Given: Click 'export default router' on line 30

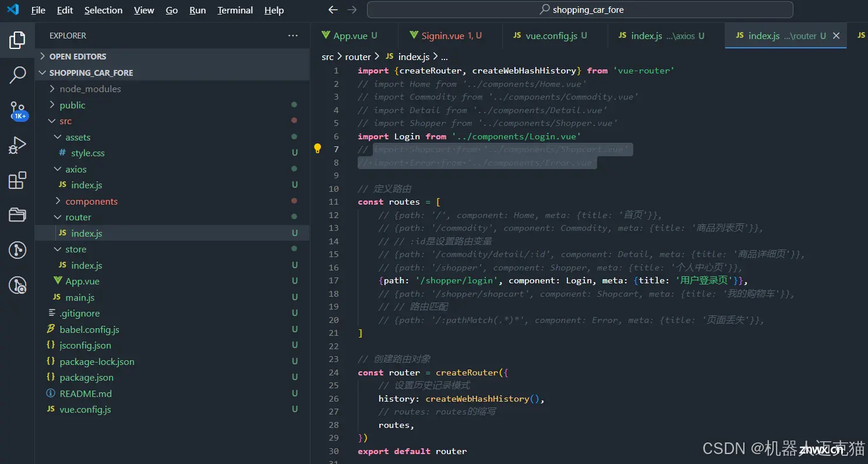Looking at the screenshot, I should (412, 451).
